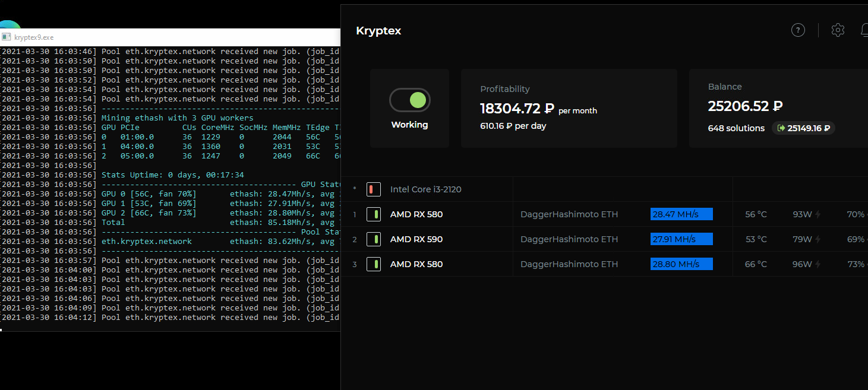
Task: Toggle the AMD RX 580 switch at 28.47 MH/s
Action: (374, 214)
